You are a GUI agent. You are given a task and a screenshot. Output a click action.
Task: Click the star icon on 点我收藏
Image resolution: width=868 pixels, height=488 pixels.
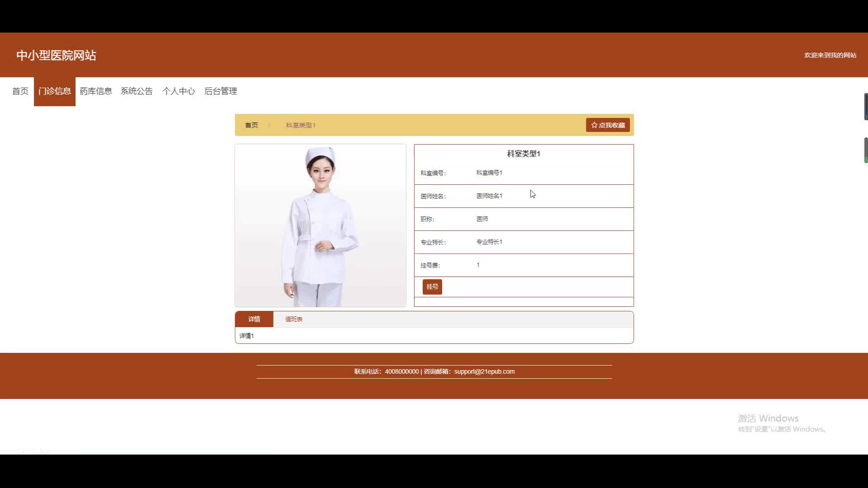[594, 125]
